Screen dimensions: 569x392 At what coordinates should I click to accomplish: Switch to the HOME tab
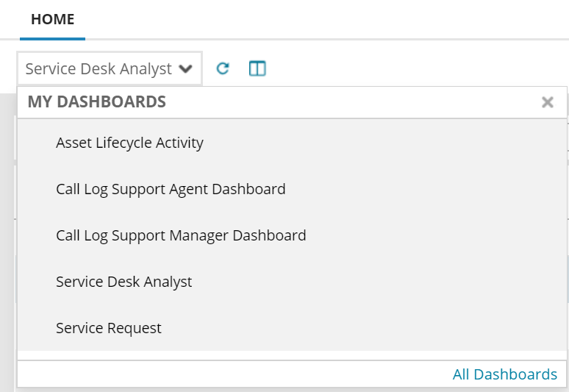[x=52, y=20]
